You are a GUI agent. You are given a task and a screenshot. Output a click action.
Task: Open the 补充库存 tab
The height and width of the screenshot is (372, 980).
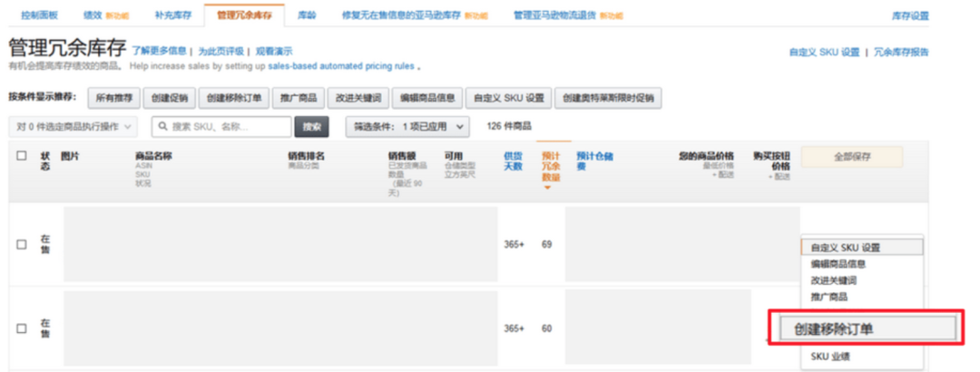[173, 15]
